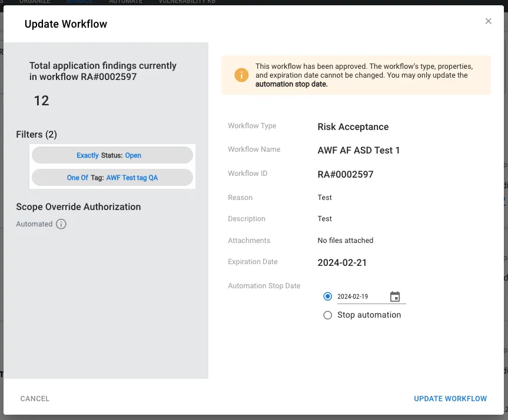The image size is (508, 420).
Task: Click the info icon next to Automated
Action: 61,224
